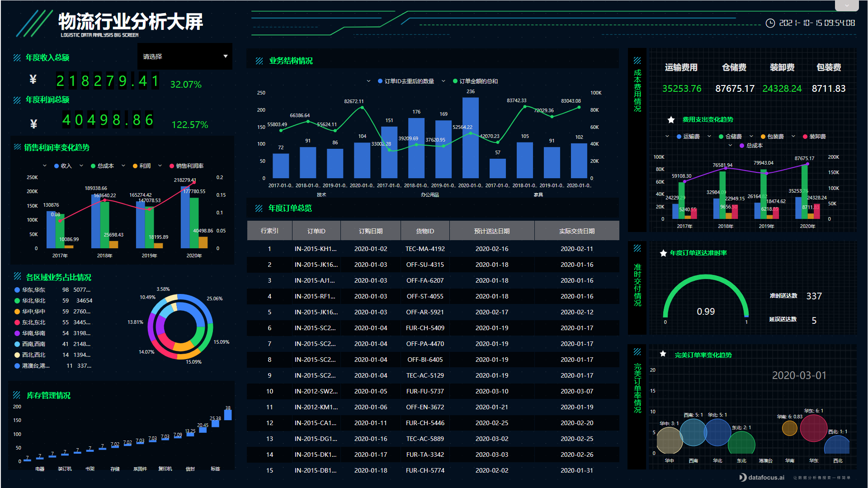Click the striped icon beside 业务结构情况

[259, 61]
